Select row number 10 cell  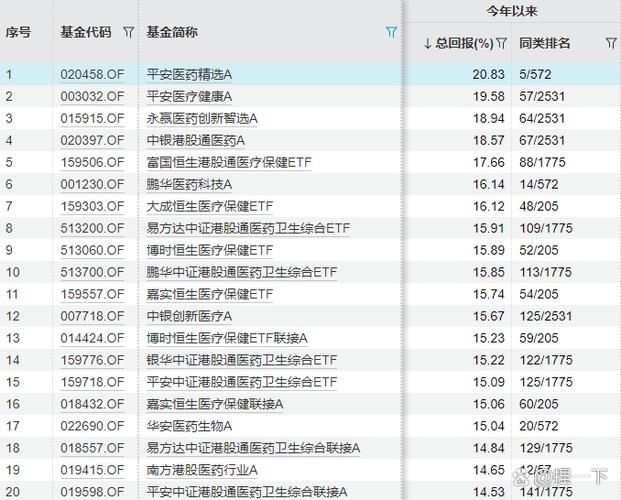(x=13, y=273)
